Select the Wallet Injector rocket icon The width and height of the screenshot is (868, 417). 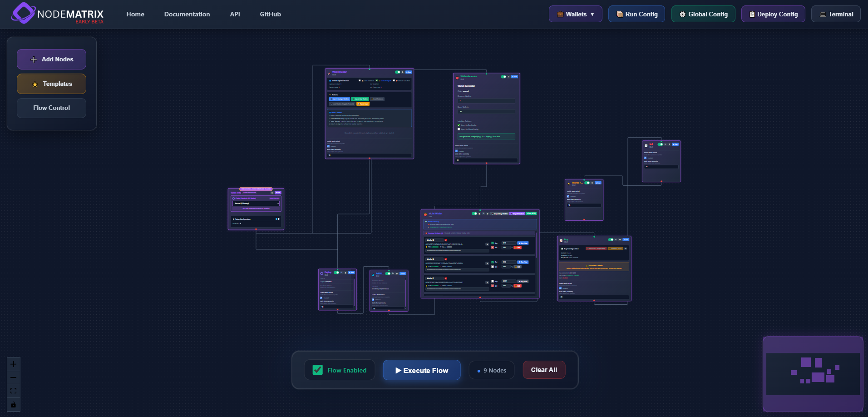pyautogui.click(x=329, y=73)
